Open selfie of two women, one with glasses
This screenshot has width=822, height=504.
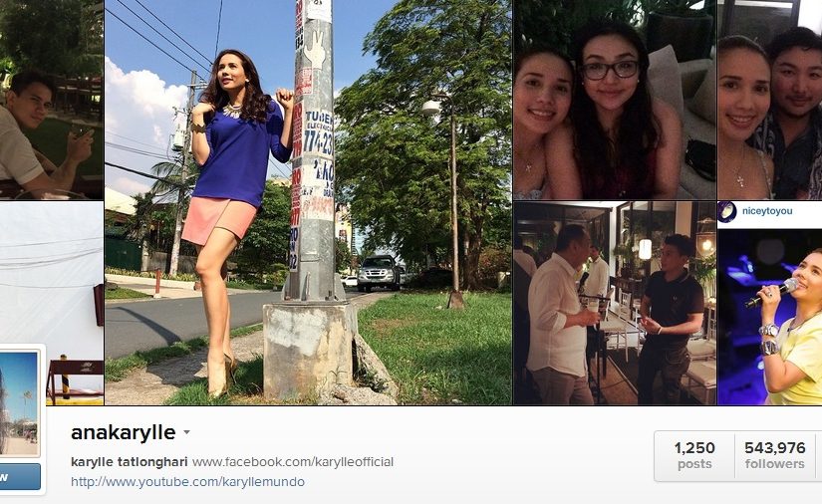point(615,100)
